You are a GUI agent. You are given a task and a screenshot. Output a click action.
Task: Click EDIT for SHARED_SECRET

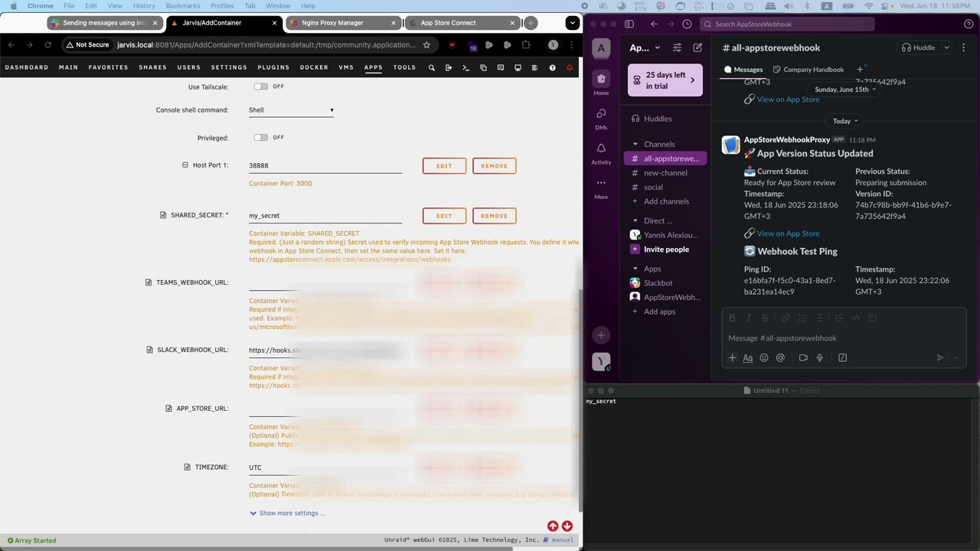pos(444,216)
